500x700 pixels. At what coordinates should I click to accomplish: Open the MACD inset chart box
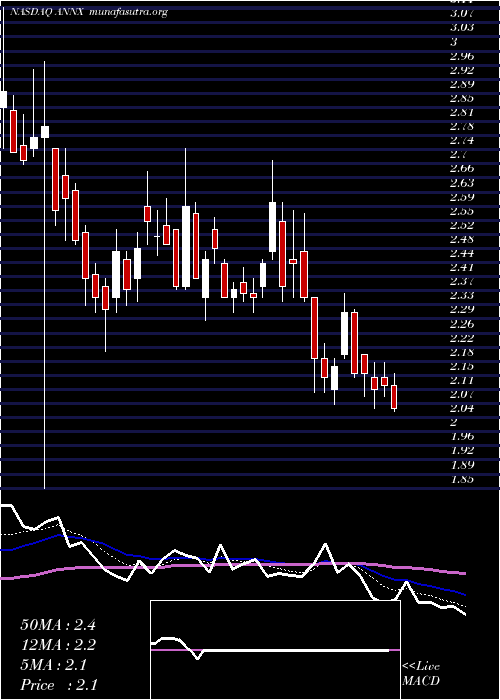[x=275, y=650]
